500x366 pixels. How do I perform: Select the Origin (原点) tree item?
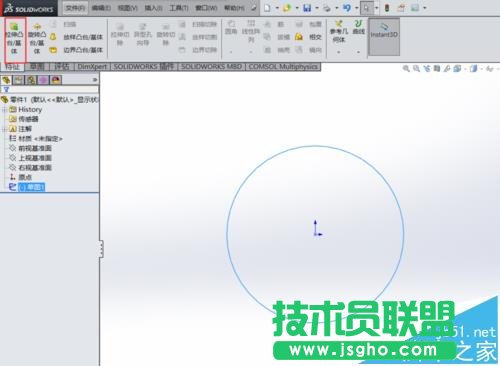[x=20, y=177]
